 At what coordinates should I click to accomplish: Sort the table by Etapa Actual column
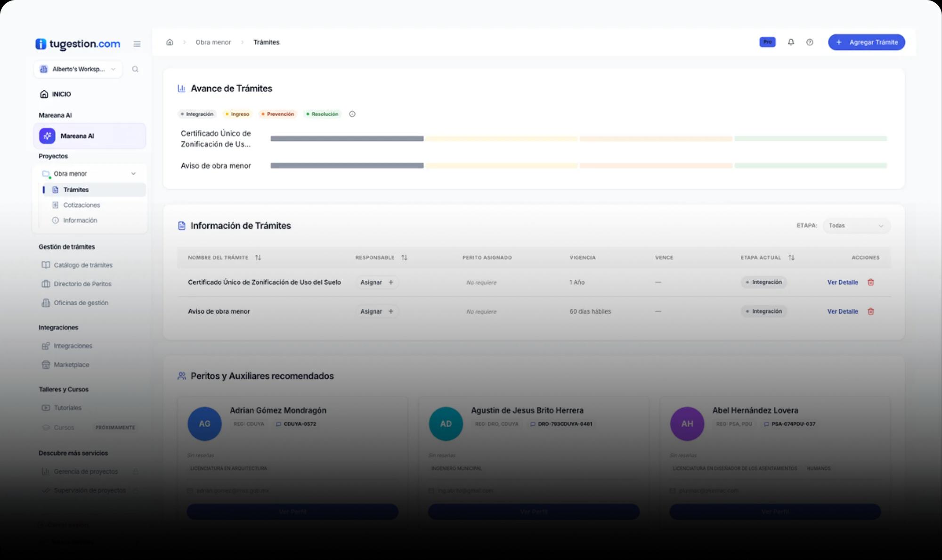[x=791, y=258]
